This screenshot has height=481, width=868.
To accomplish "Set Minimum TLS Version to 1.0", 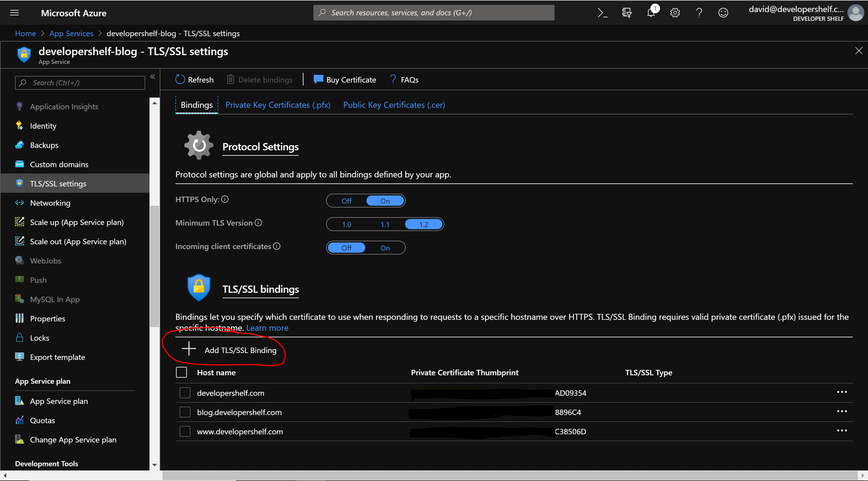I will pyautogui.click(x=346, y=224).
